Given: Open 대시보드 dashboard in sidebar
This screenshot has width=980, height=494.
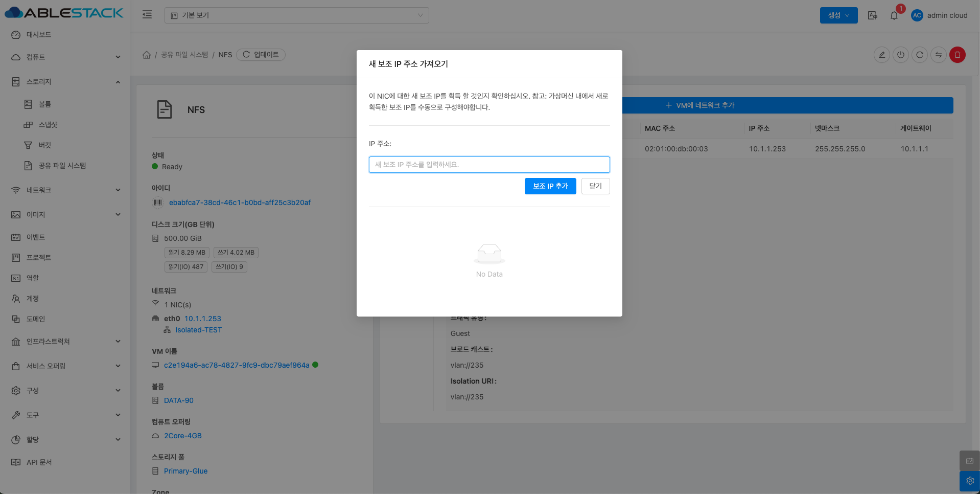Looking at the screenshot, I should point(39,35).
